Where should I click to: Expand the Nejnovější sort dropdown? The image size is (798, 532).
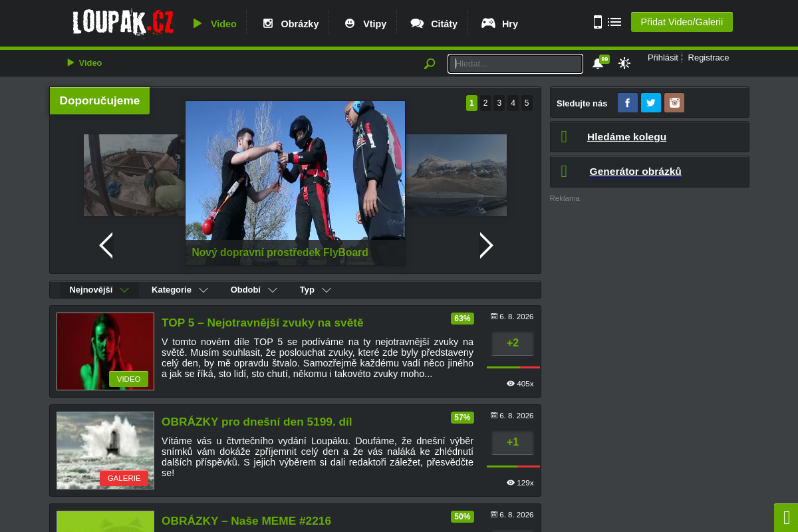(99, 290)
